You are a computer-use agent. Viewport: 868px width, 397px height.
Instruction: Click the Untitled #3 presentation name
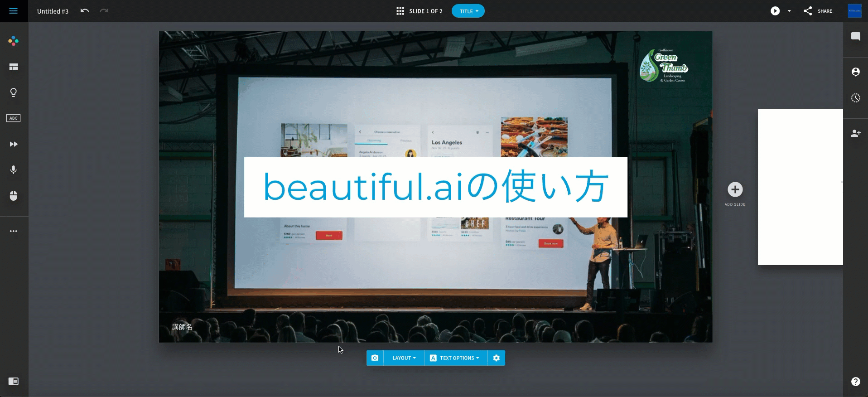[x=53, y=11]
